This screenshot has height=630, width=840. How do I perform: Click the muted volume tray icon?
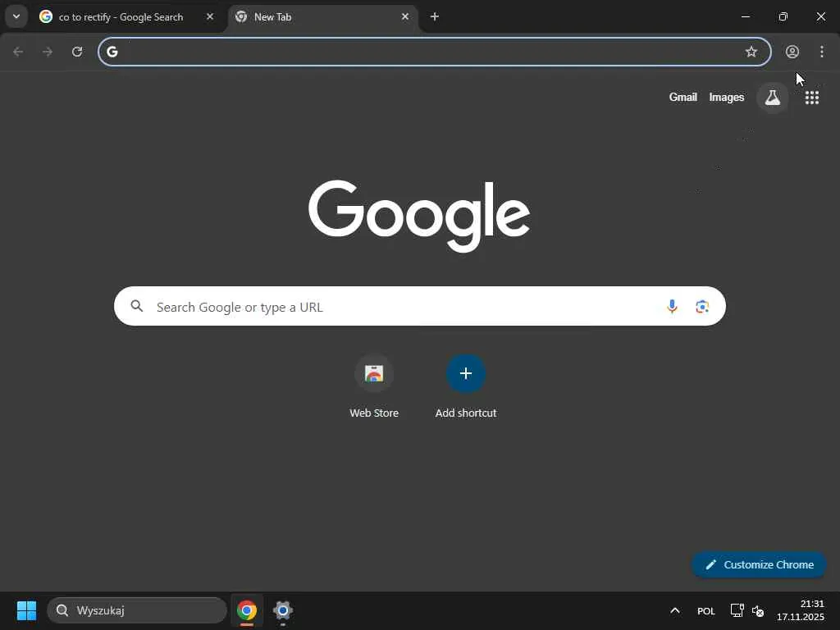coord(757,610)
